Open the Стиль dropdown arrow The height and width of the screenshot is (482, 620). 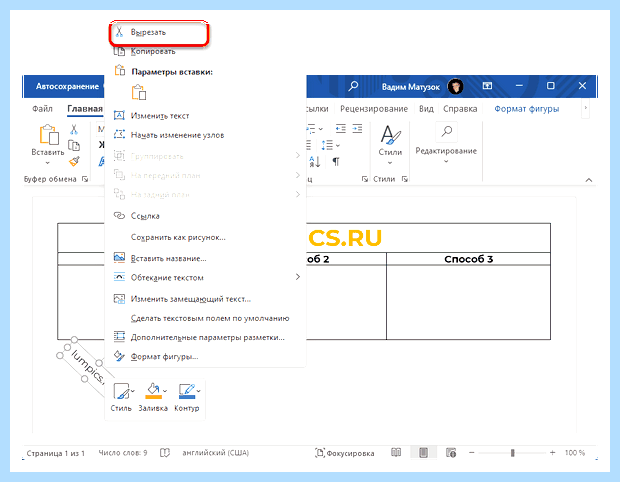point(133,391)
